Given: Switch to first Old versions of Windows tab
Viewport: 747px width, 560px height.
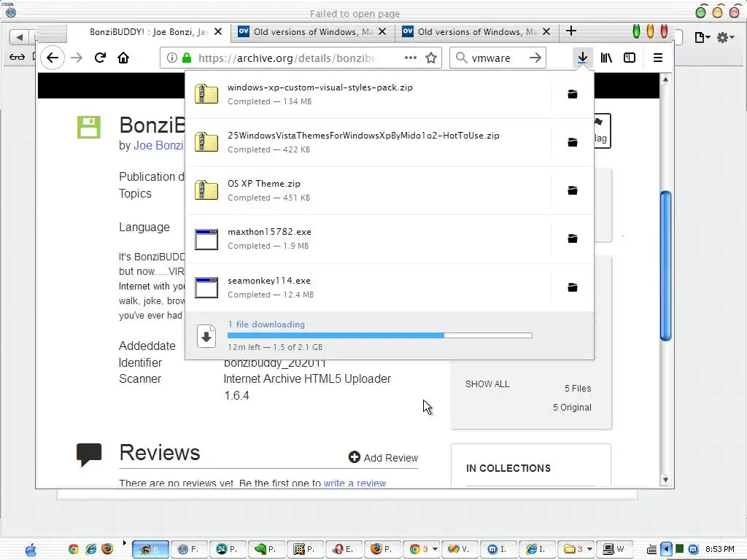Looking at the screenshot, I should point(313,32).
